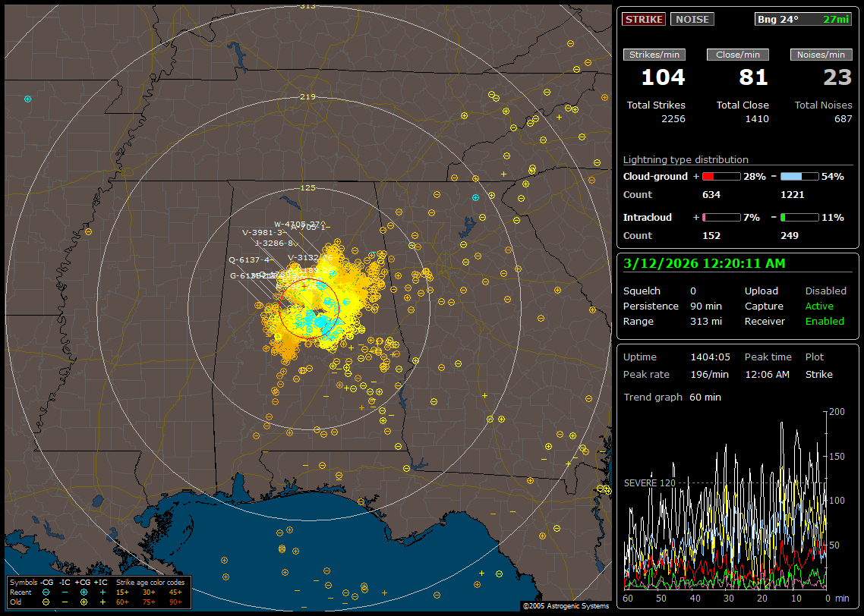Click the Enabled receiver status
This screenshot has height=616, width=864.
click(825, 322)
